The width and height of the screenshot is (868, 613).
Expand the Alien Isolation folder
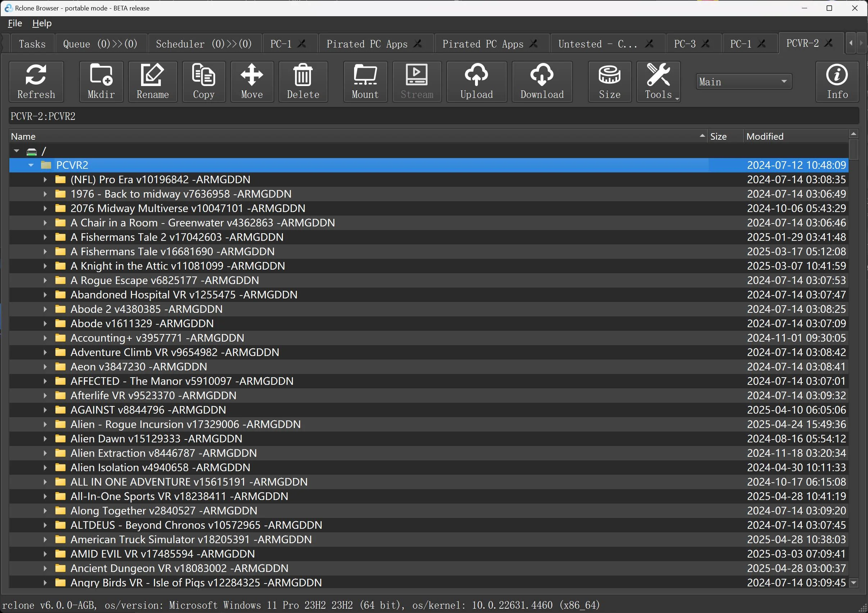click(x=45, y=468)
